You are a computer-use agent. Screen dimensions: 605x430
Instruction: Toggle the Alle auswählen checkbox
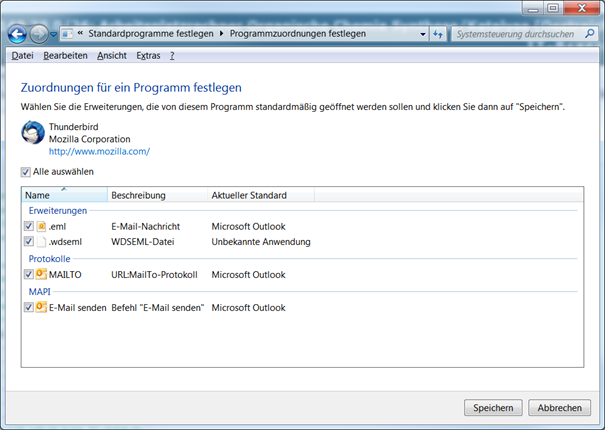click(x=26, y=172)
